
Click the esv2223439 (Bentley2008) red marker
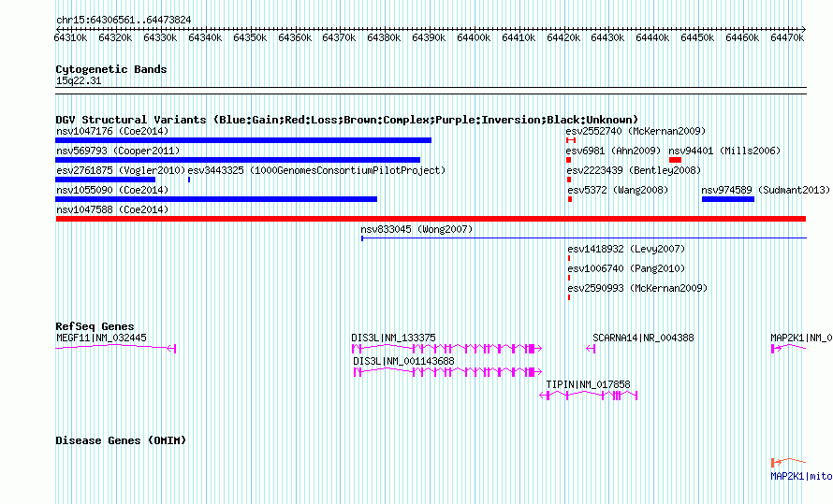[x=569, y=180]
